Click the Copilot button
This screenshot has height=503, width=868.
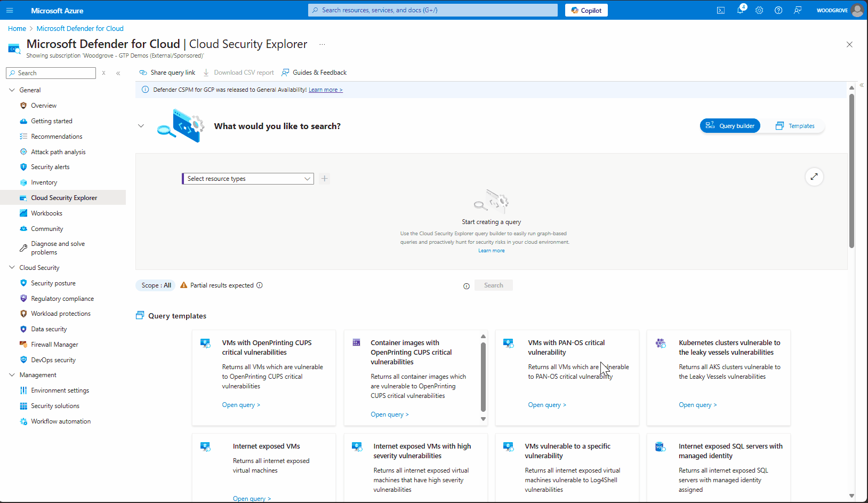(586, 10)
